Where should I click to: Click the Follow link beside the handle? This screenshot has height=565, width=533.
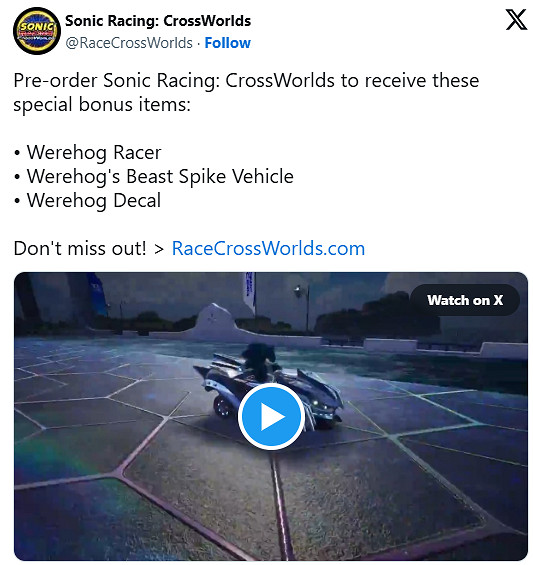[227, 43]
